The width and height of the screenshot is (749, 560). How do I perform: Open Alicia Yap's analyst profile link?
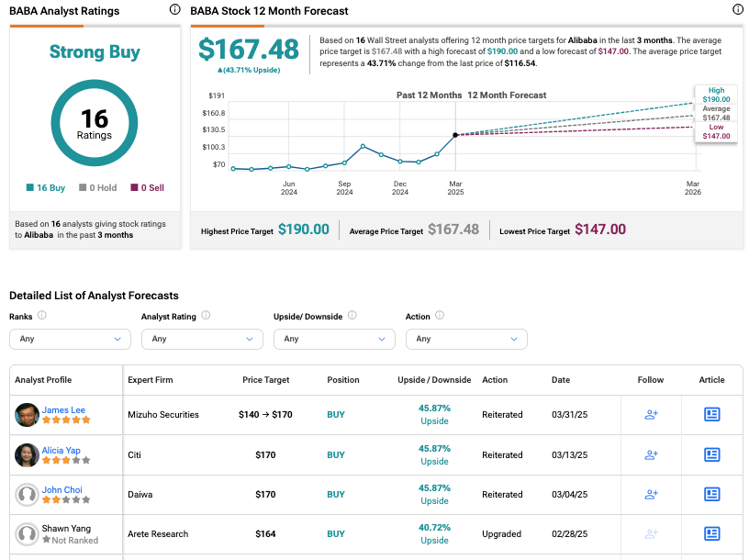pyautogui.click(x=61, y=450)
